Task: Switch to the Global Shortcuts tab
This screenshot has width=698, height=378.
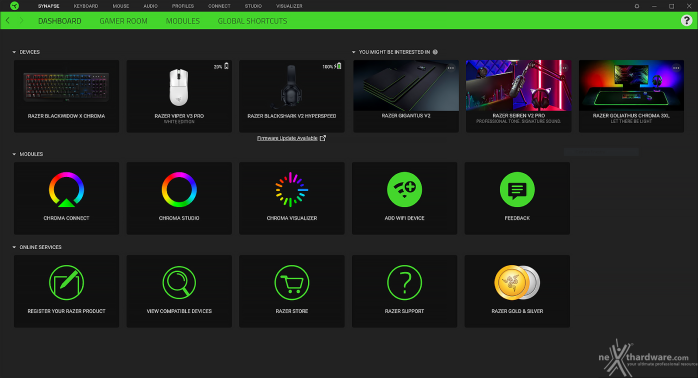Action: point(252,21)
